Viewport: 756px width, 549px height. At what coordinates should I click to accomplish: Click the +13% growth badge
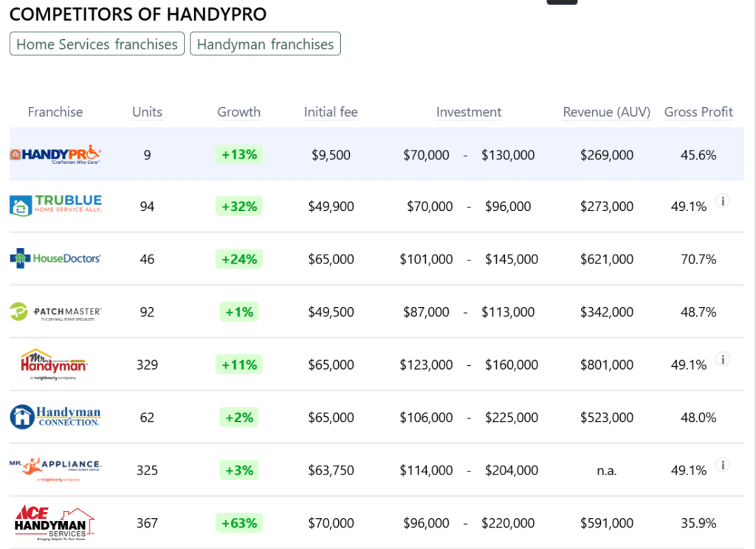239,154
